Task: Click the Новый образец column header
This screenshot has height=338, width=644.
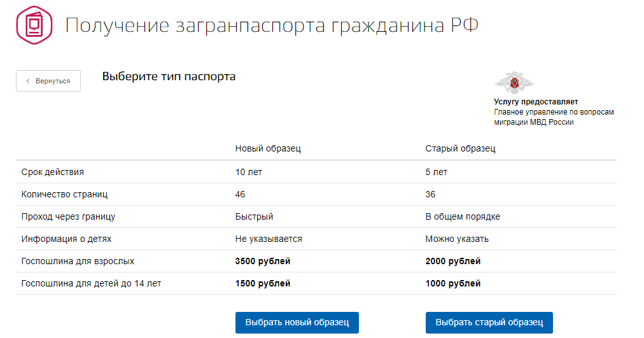Action: point(268,148)
